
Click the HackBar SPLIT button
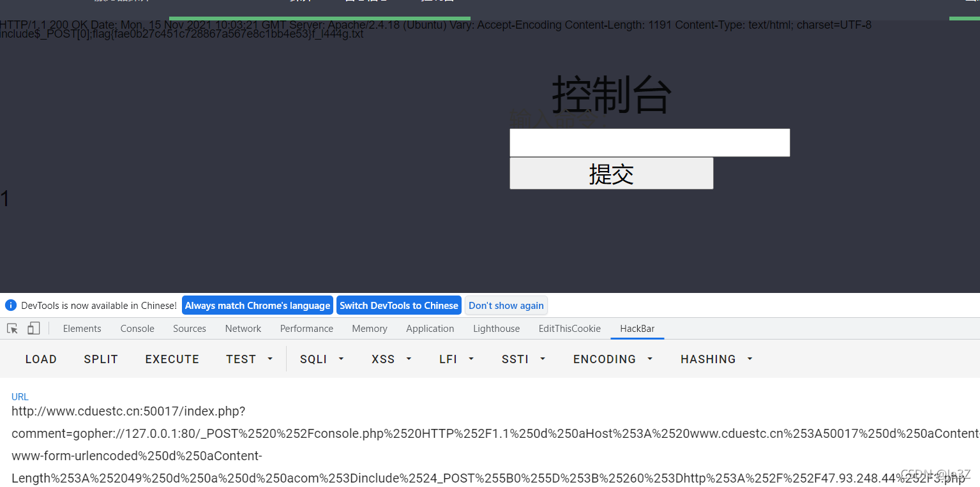click(x=101, y=359)
